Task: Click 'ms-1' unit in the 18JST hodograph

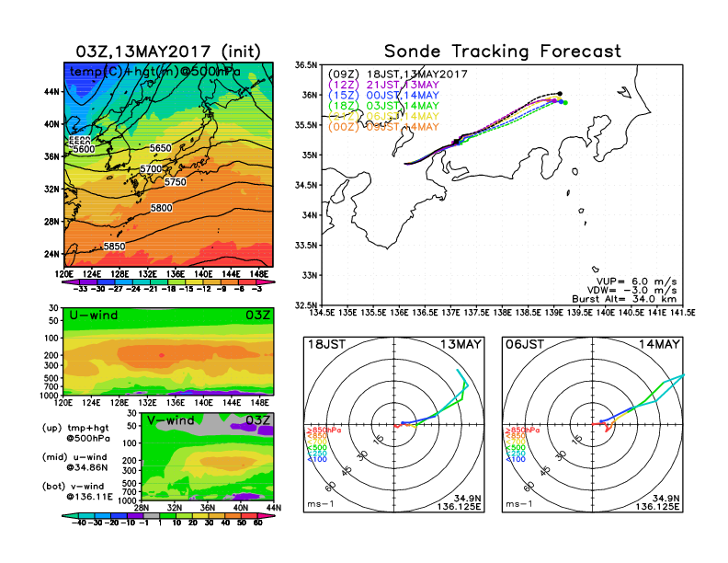Action: tap(321, 504)
